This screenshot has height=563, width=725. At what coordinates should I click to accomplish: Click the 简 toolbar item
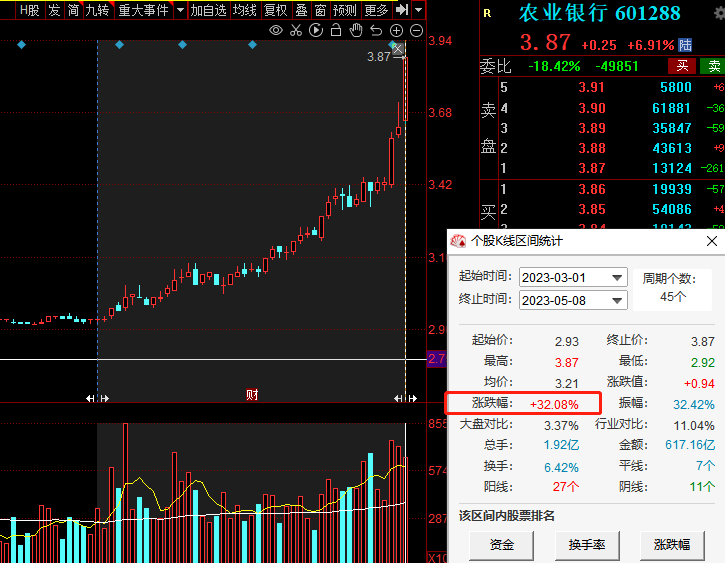(x=74, y=10)
